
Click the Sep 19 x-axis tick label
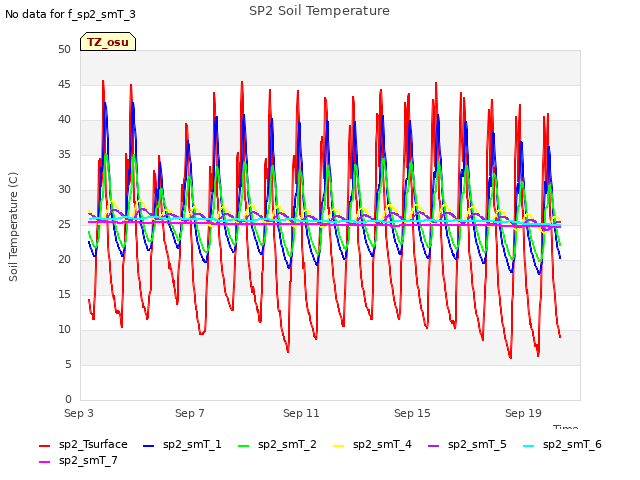523,413
